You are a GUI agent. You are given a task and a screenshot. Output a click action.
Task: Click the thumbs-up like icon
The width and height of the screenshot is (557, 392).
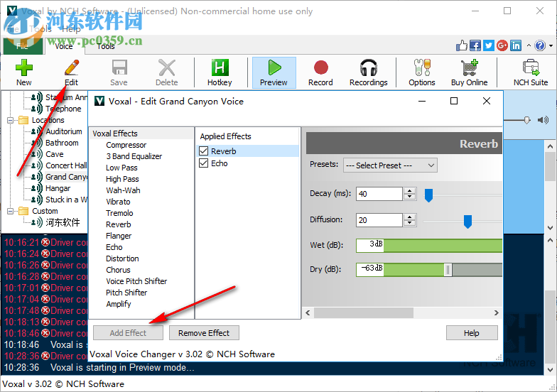tap(462, 45)
